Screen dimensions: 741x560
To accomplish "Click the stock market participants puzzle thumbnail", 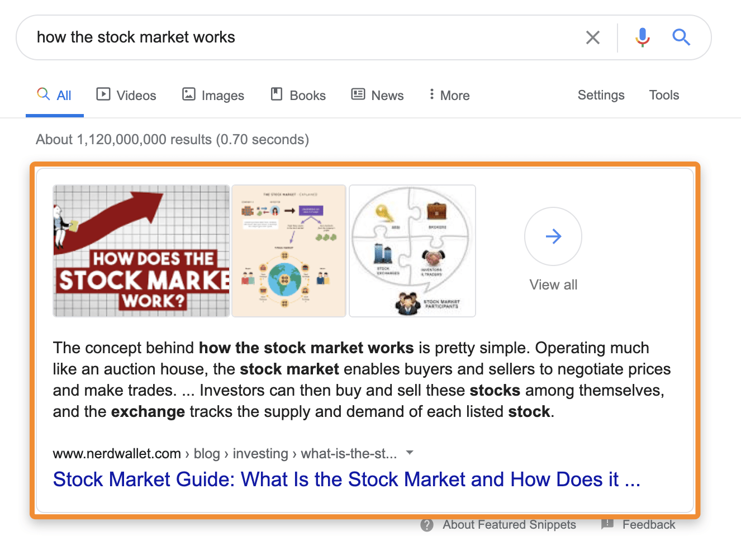I will (x=412, y=250).
